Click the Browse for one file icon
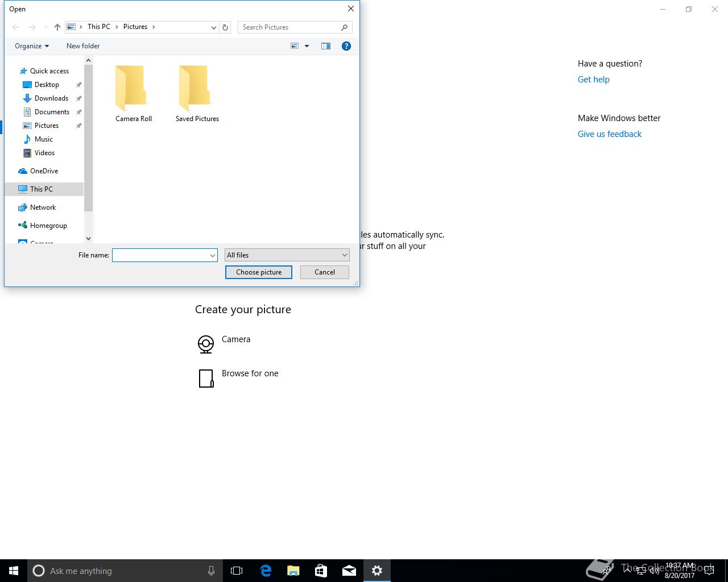The image size is (728, 582). click(x=206, y=378)
